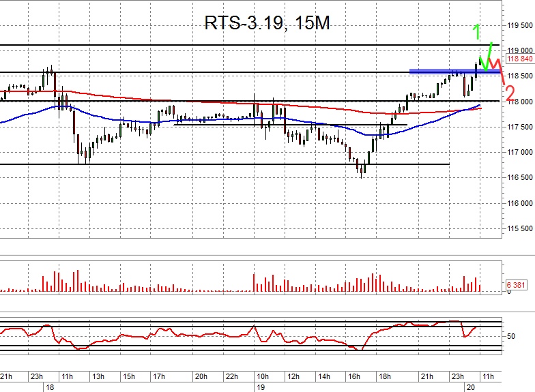Click the 17h time axis label
Image resolution: width=535 pixels, height=392 pixels.
(159, 376)
